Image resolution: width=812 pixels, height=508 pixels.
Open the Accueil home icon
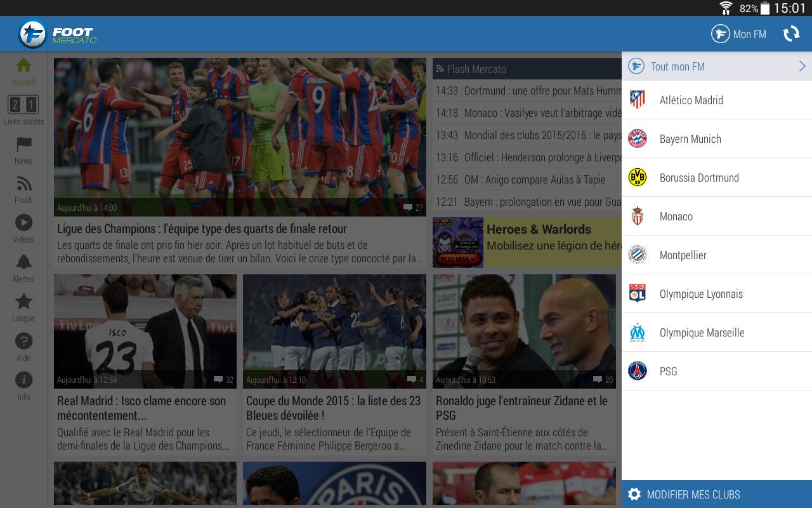[x=23, y=65]
